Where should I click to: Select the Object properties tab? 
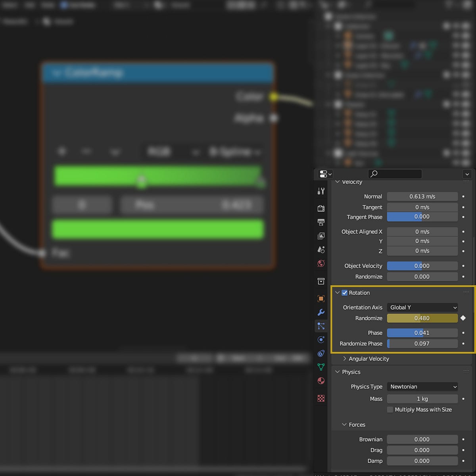321,298
